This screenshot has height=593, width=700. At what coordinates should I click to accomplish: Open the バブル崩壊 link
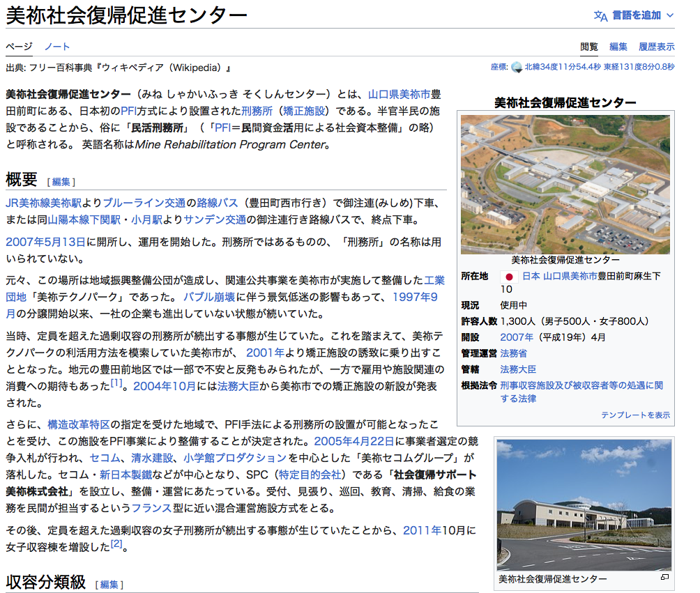(209, 298)
